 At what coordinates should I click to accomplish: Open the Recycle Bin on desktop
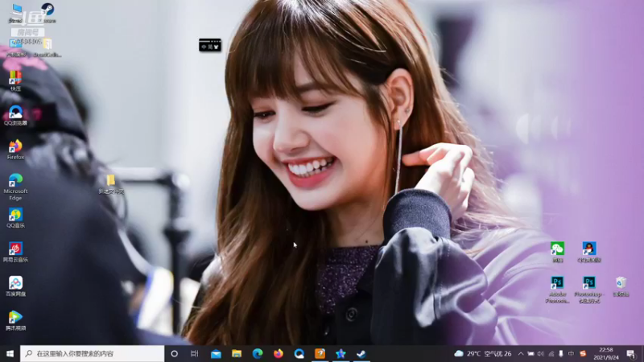pyautogui.click(x=621, y=286)
